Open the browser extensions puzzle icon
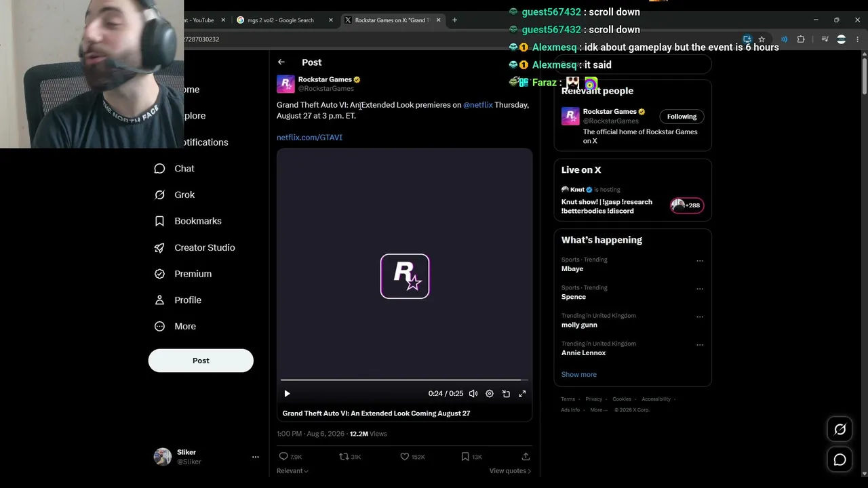868x488 pixels. coord(801,39)
